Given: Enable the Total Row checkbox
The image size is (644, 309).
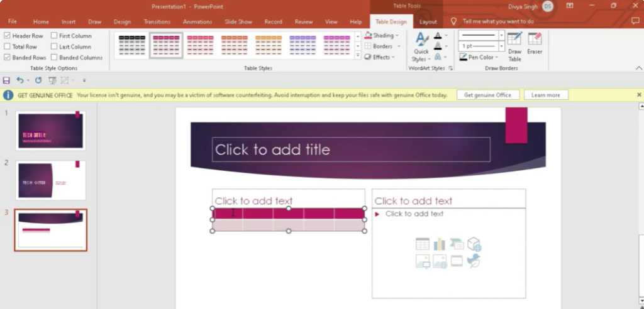Looking at the screenshot, I should [x=8, y=46].
